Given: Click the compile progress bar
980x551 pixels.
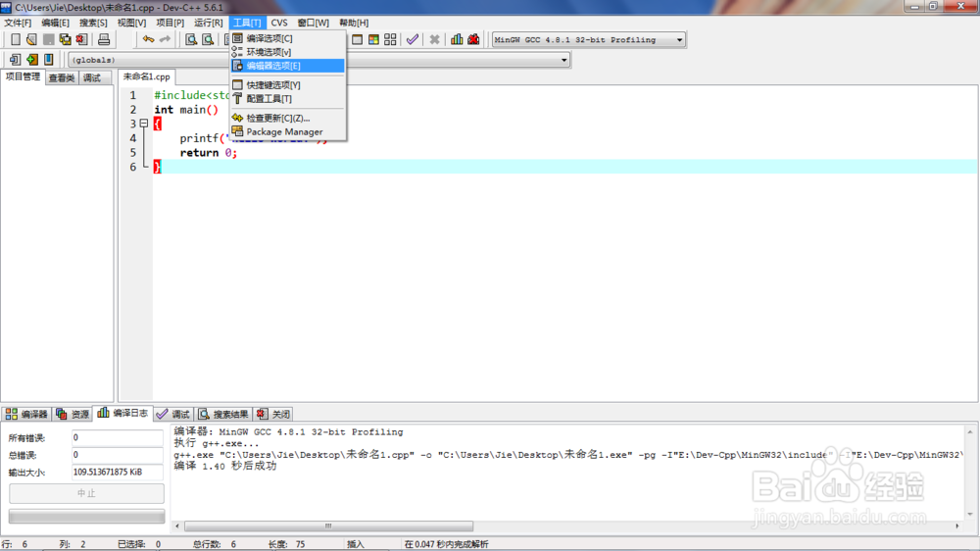Looking at the screenshot, I should tap(86, 516).
